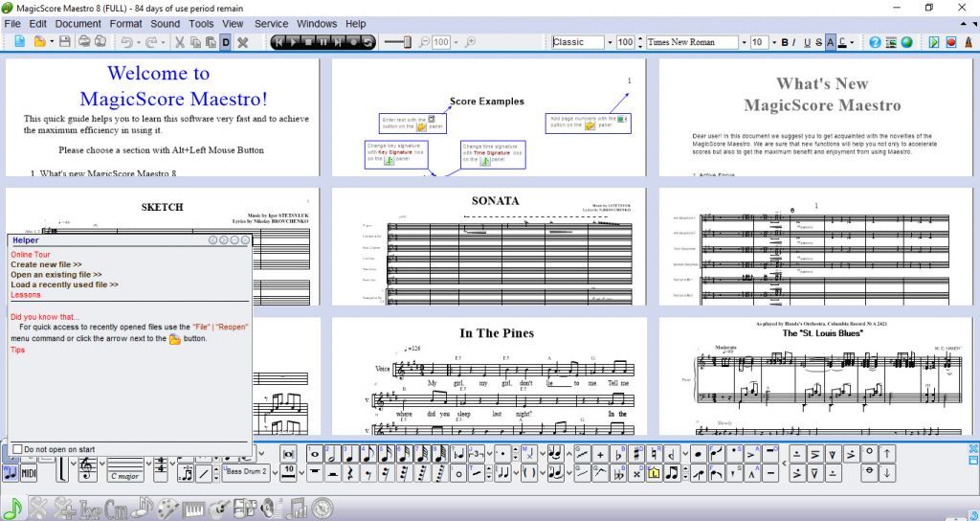Click the MIDI button icon
Image resolution: width=980 pixels, height=521 pixels.
point(29,473)
